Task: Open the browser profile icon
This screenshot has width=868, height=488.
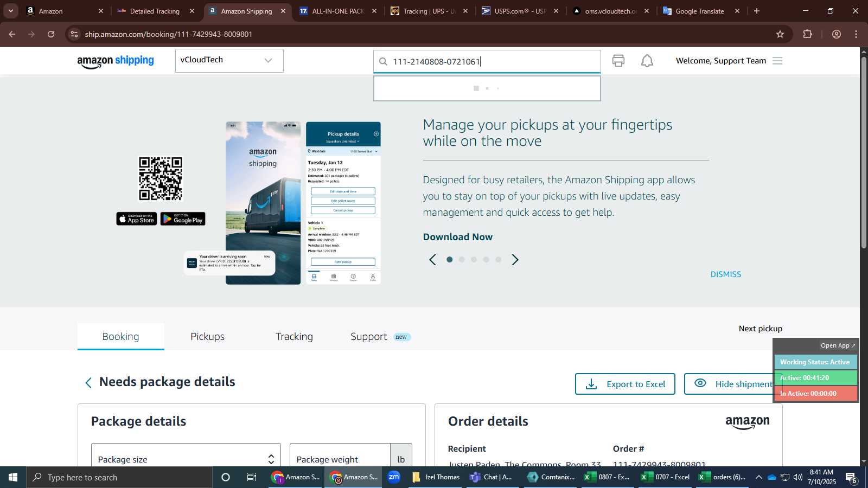Action: [837, 34]
